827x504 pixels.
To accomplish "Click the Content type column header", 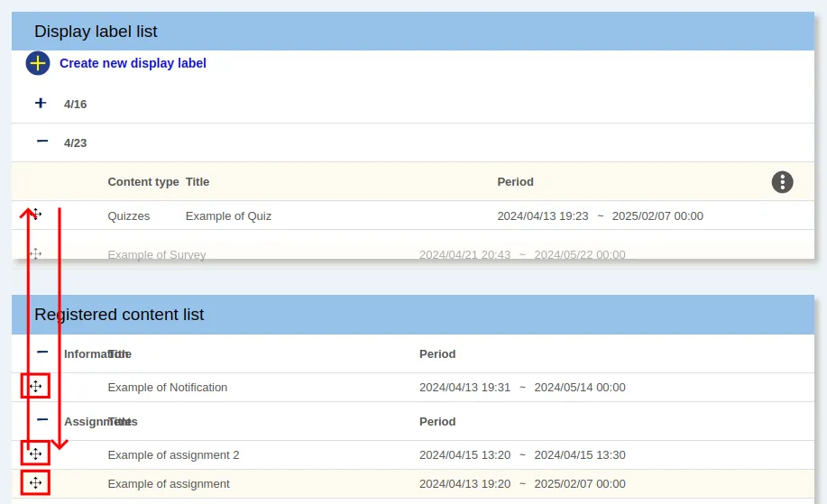I will tap(142, 182).
